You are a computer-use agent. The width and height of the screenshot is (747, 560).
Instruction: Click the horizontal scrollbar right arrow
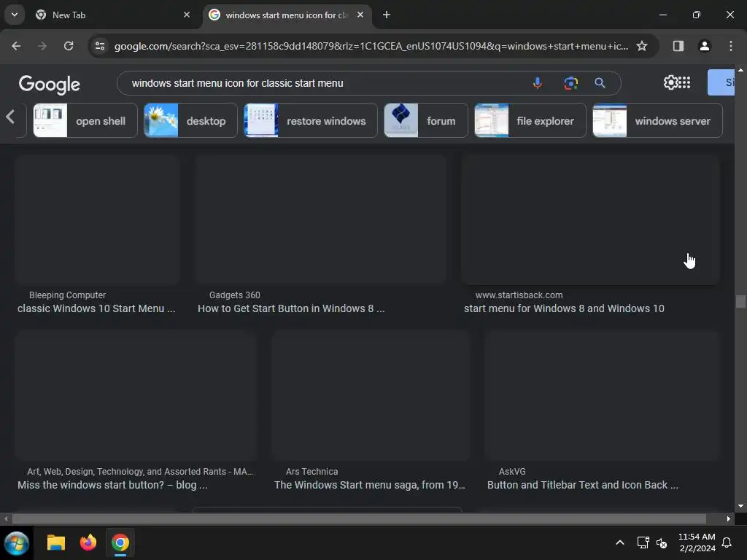point(728,518)
